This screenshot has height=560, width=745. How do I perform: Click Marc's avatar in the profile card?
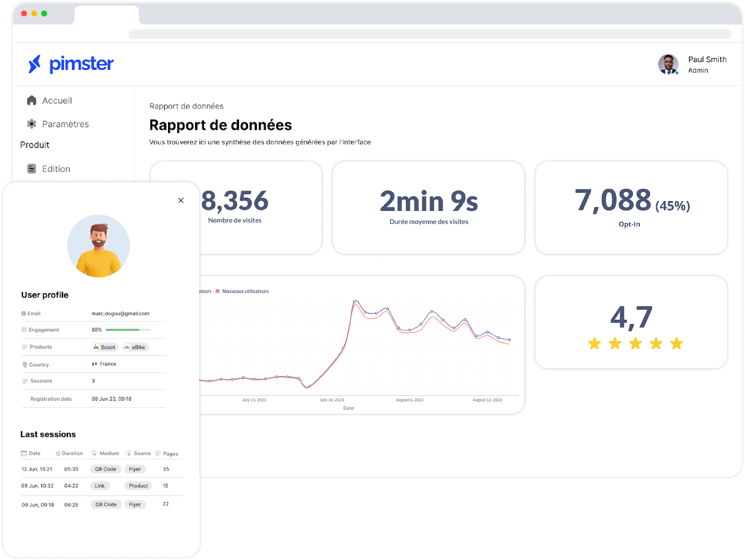click(x=99, y=246)
